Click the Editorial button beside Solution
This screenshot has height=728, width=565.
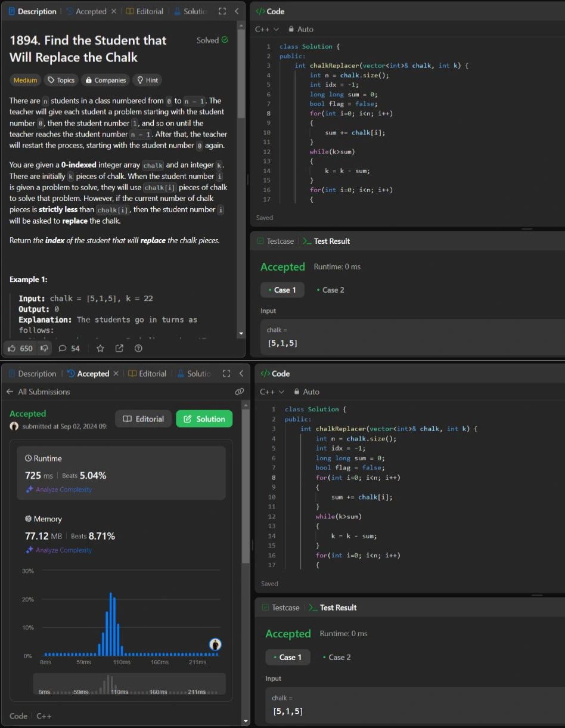[x=143, y=419]
